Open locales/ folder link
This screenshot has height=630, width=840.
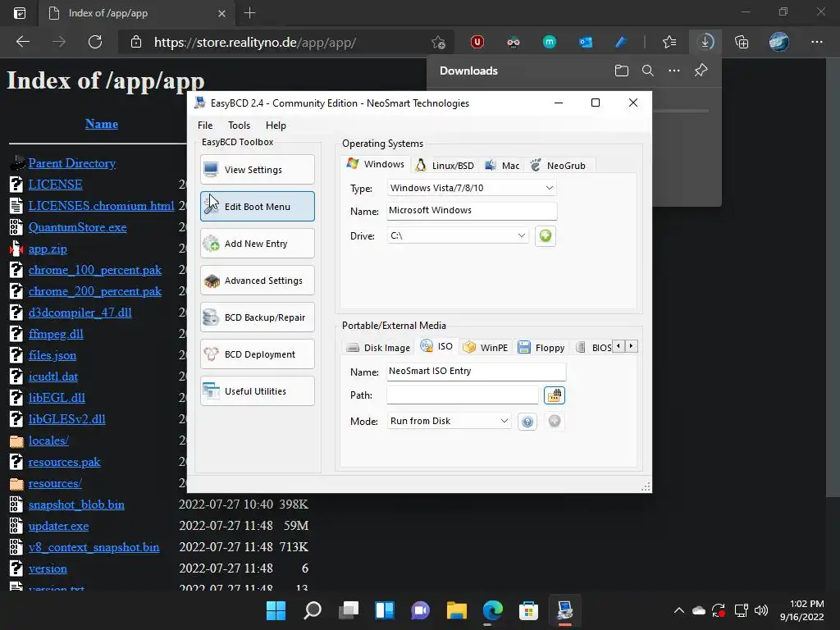tap(48, 441)
